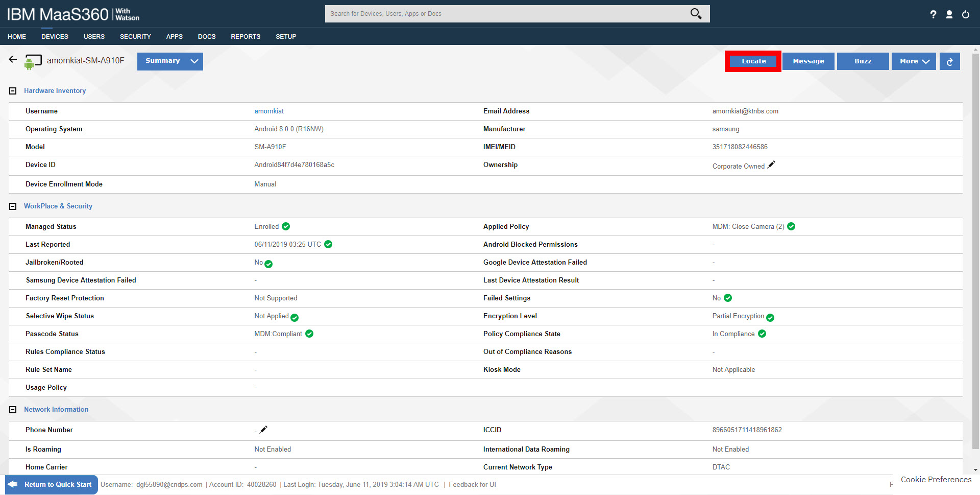Click the DTAC network type value
The height and width of the screenshot is (495, 980).
(x=721, y=467)
